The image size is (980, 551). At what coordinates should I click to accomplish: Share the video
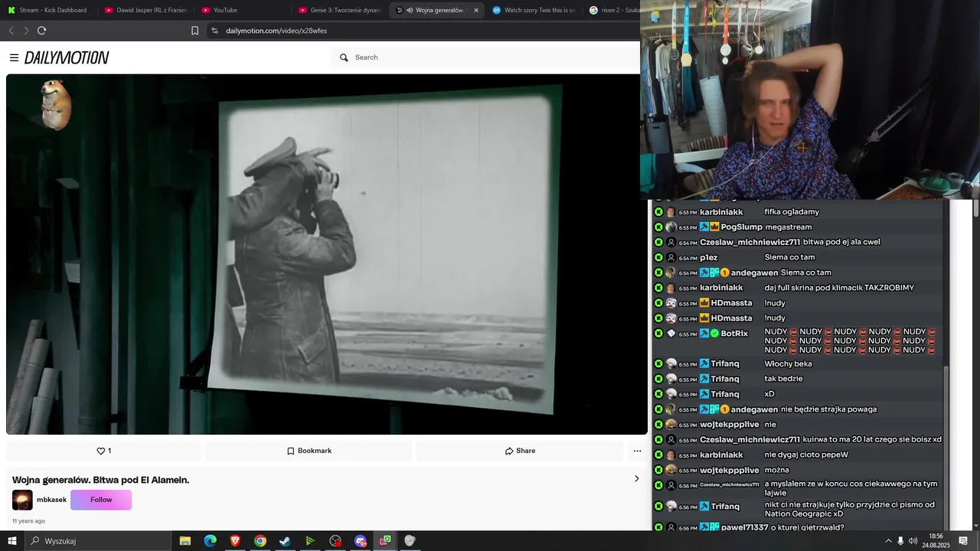(520, 451)
